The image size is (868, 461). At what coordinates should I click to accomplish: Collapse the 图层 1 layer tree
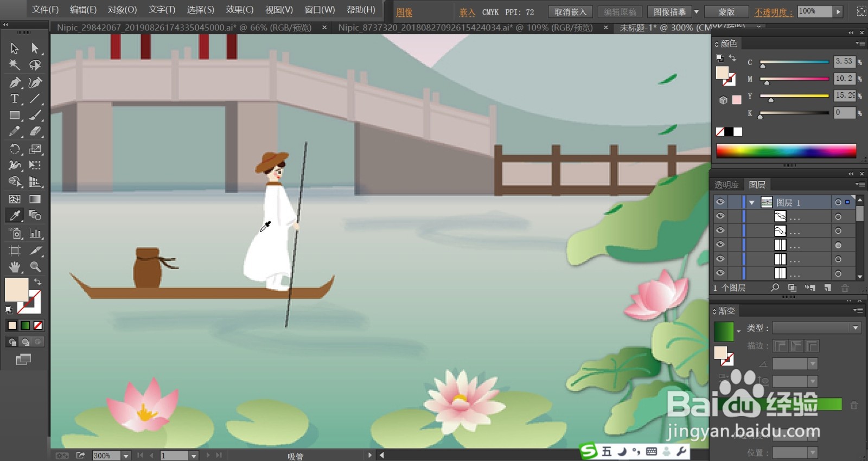click(x=752, y=202)
